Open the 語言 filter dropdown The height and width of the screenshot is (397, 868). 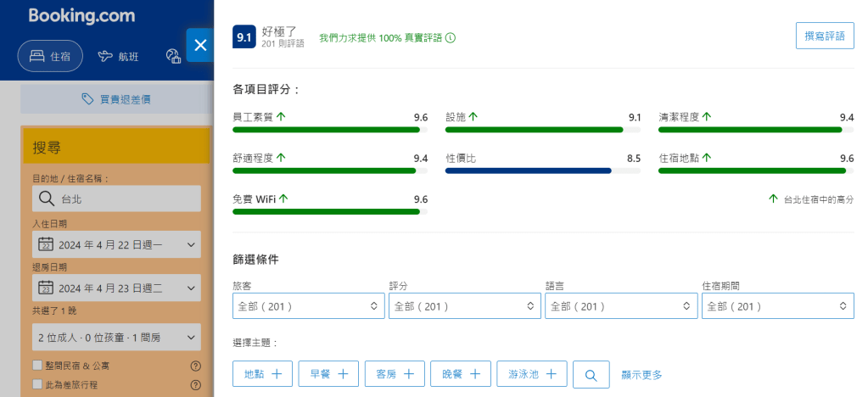pyautogui.click(x=620, y=306)
